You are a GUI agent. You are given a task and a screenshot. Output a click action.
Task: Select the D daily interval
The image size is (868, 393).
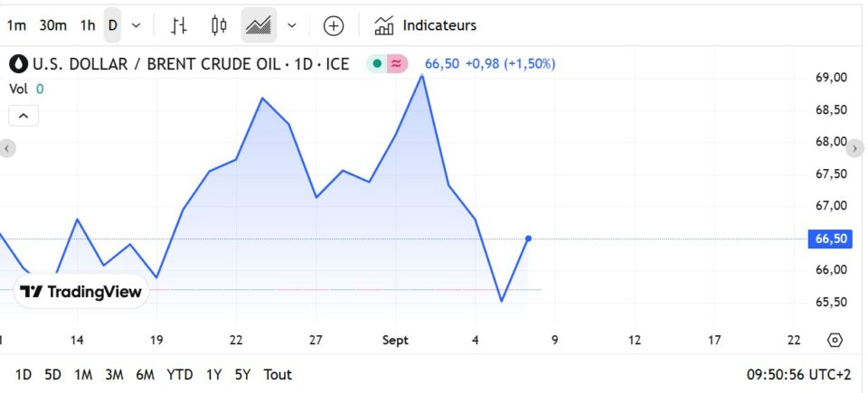pyautogui.click(x=112, y=25)
